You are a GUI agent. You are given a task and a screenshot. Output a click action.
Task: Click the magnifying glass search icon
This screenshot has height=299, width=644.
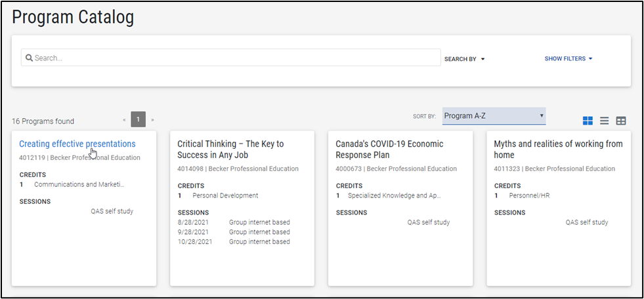coord(29,58)
